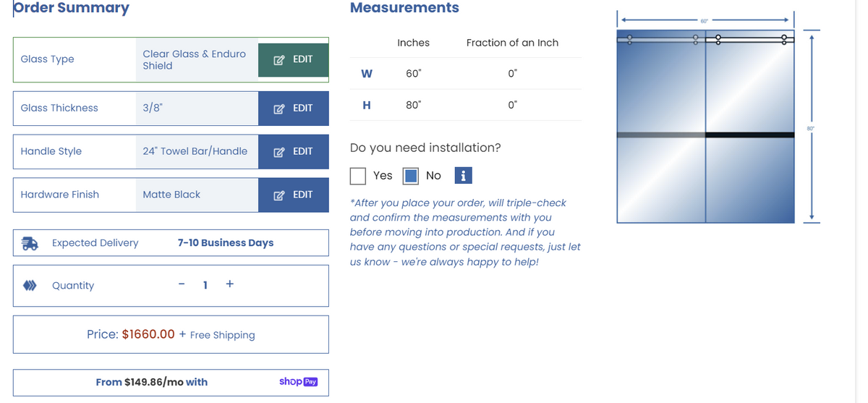
Task: Click the pencil icon beside Handle Style
Action: point(279,152)
